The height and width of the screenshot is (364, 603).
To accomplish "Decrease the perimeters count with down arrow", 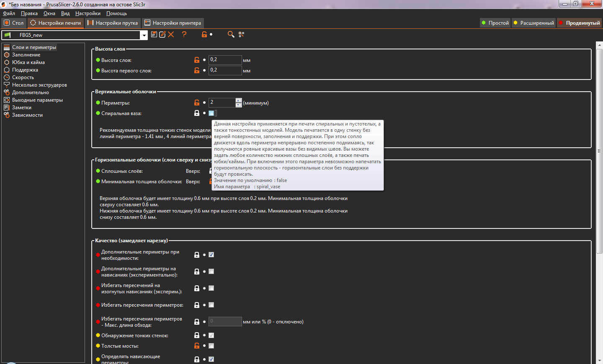I will (239, 105).
